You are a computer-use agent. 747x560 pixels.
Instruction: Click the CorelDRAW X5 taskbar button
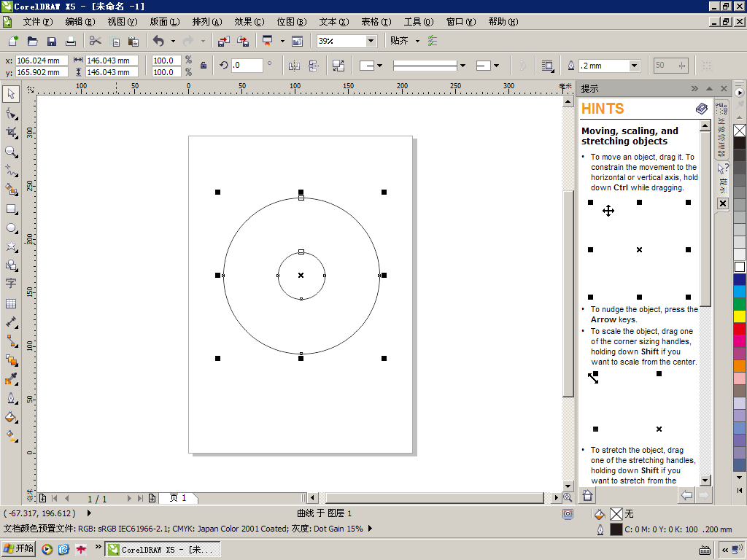coord(163,549)
